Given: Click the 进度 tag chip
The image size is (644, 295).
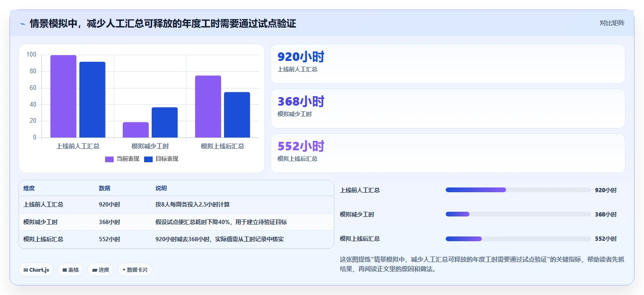Looking at the screenshot, I should [x=100, y=270].
